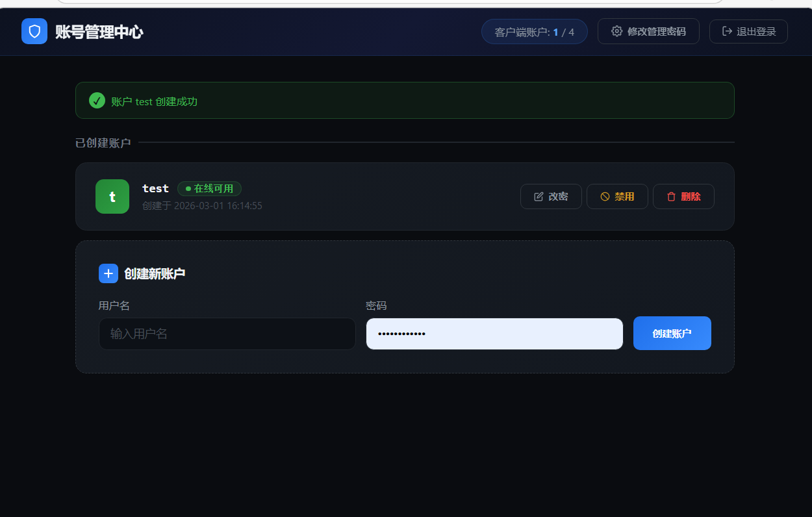Click the red trash icon for 删除

tap(671, 197)
